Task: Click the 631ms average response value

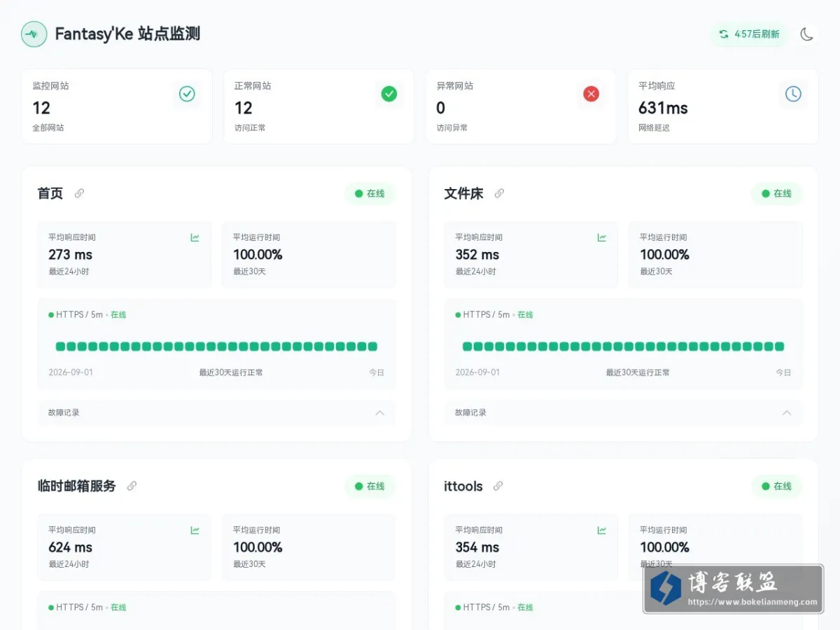Action: (x=663, y=108)
